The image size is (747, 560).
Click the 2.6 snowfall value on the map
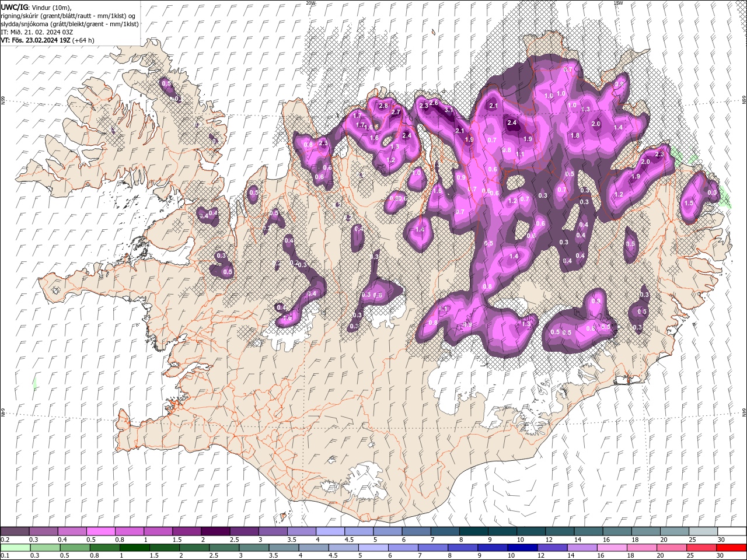pos(434,103)
